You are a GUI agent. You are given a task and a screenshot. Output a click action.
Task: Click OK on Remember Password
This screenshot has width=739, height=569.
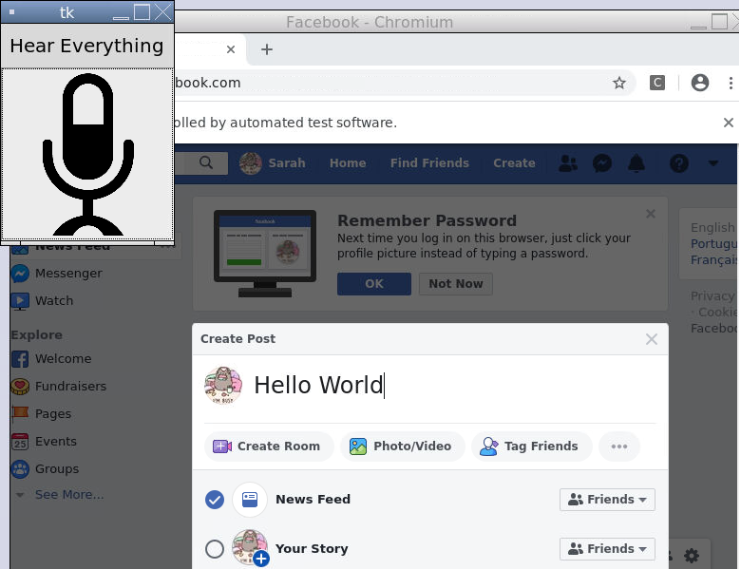[x=374, y=284]
